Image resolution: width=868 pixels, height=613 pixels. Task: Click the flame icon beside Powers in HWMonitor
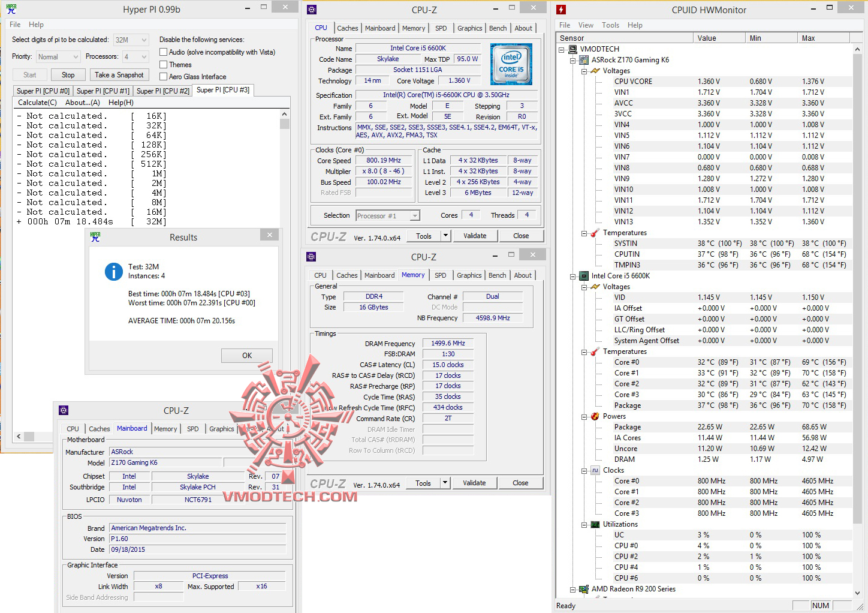click(x=595, y=416)
